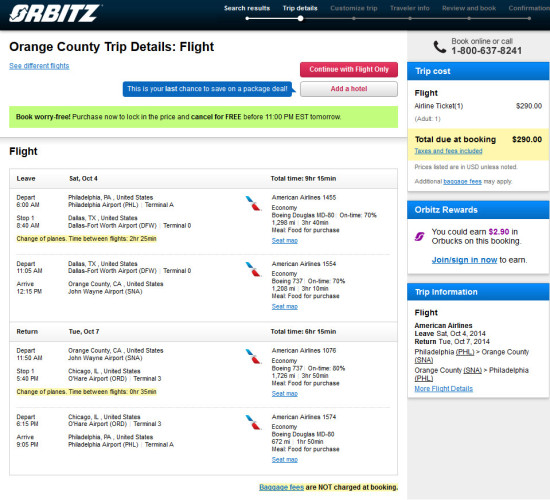Click the Trip details progress bar marker
This screenshot has height=500, width=550.
pos(301,19)
